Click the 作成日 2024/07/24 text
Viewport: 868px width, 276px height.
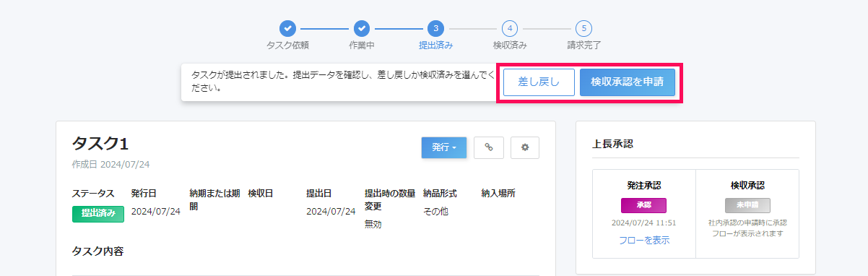click(x=110, y=164)
